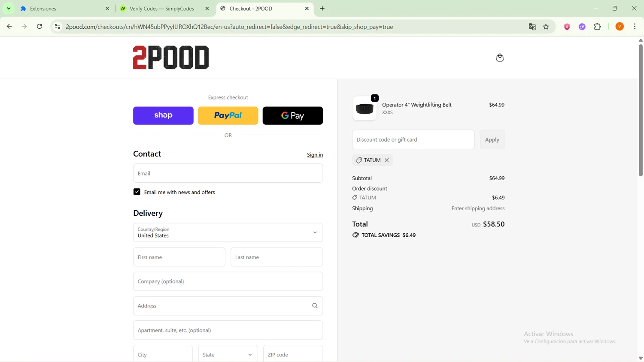This screenshot has width=644, height=362.
Task: Click the Total Savings tag icon
Action: pyautogui.click(x=355, y=235)
